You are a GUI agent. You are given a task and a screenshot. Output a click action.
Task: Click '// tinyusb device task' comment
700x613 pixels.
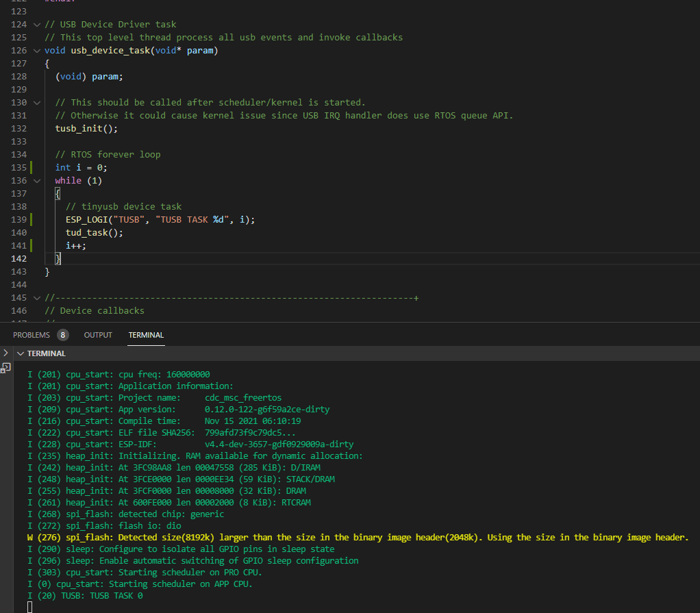124,207
